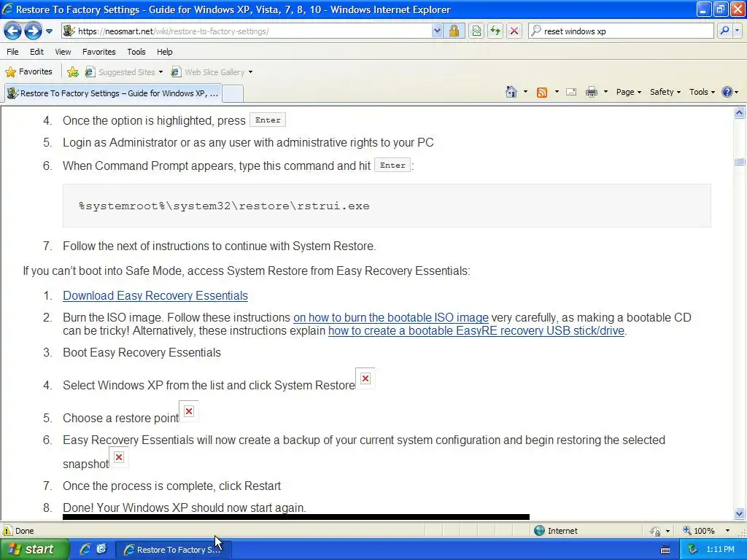Image resolution: width=747 pixels, height=560 pixels.
Task: Click the Read Mail icon
Action: (571, 92)
